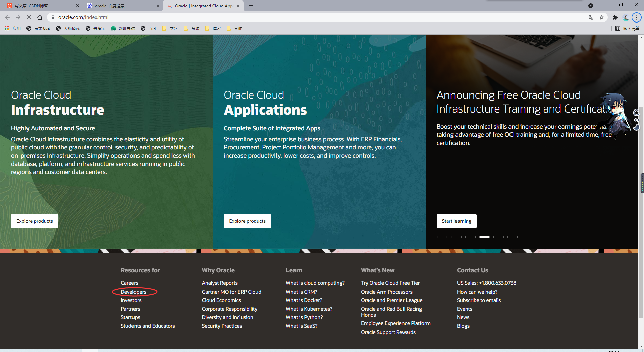Click the scrollbar down arrow
This screenshot has width=644, height=352.
point(641,346)
